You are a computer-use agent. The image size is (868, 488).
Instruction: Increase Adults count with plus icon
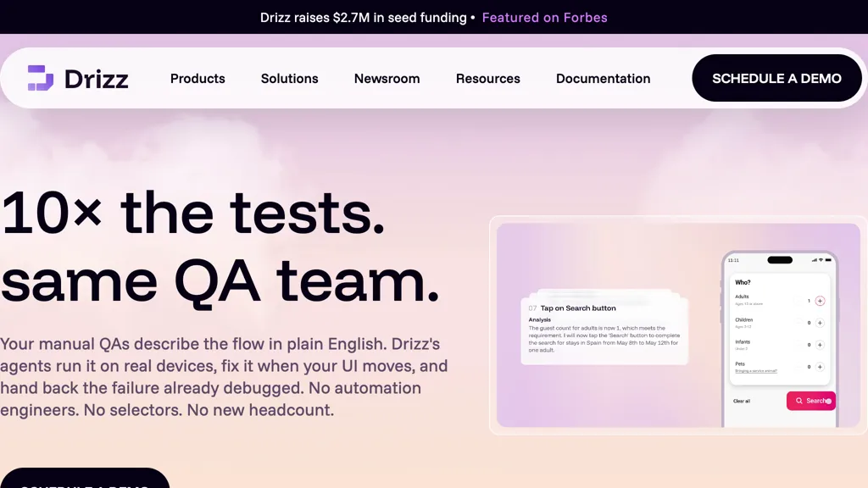[x=820, y=301]
